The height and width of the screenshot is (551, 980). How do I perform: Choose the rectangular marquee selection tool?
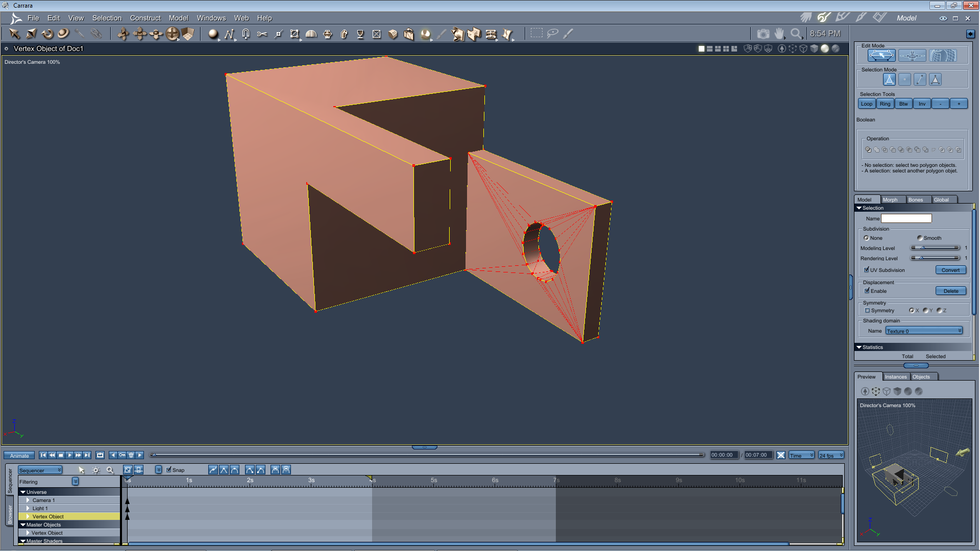pyautogui.click(x=536, y=34)
